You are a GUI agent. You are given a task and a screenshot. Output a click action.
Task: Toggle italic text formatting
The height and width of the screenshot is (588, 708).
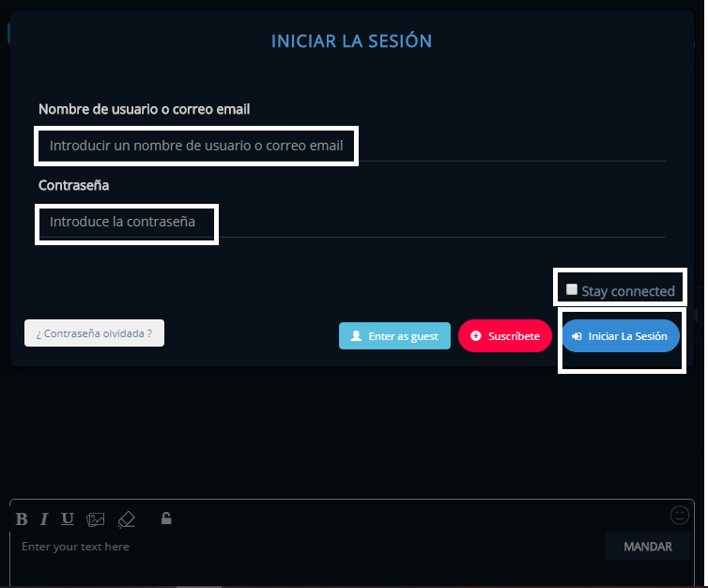43,519
